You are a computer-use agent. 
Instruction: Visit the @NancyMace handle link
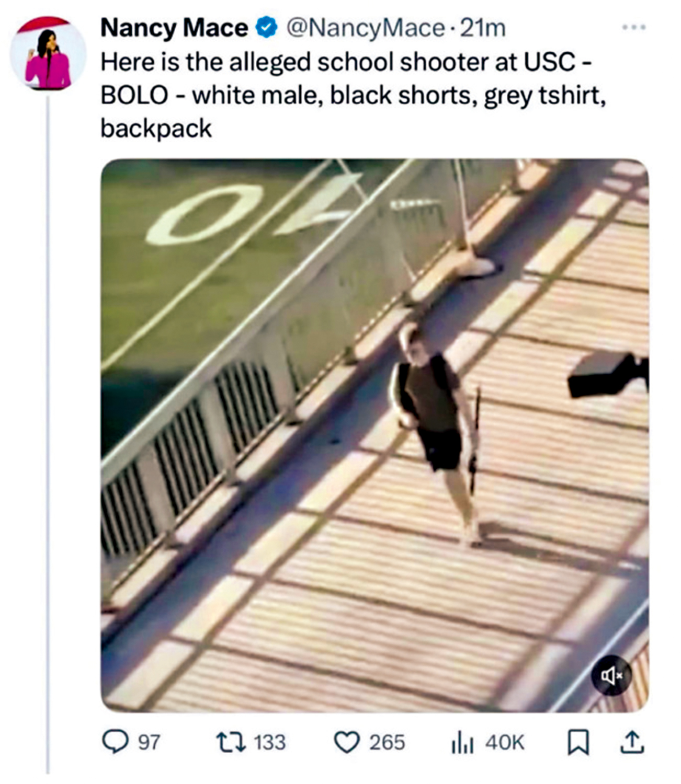(365, 28)
